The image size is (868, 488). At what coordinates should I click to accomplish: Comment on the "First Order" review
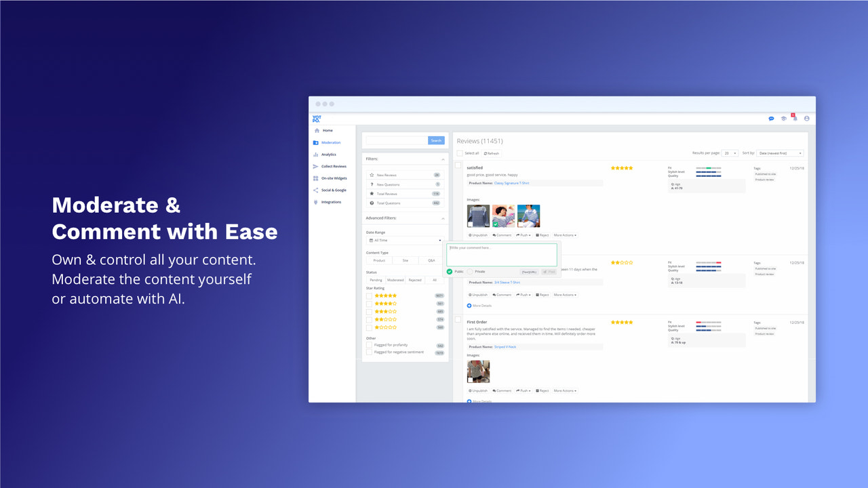pos(502,390)
